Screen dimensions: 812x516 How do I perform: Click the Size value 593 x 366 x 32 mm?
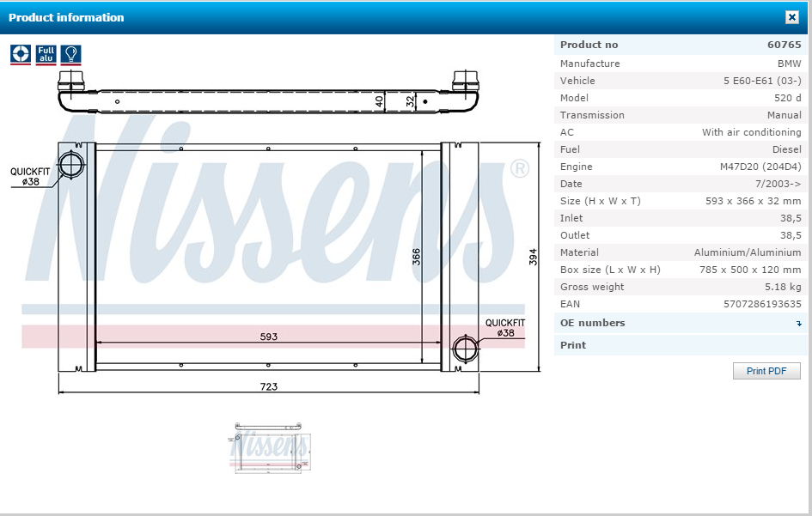(753, 201)
